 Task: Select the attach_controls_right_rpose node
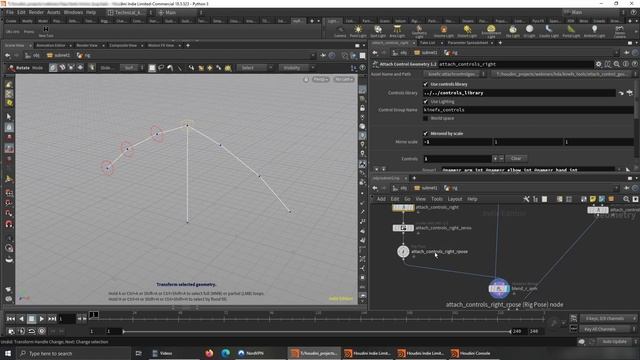click(403, 251)
